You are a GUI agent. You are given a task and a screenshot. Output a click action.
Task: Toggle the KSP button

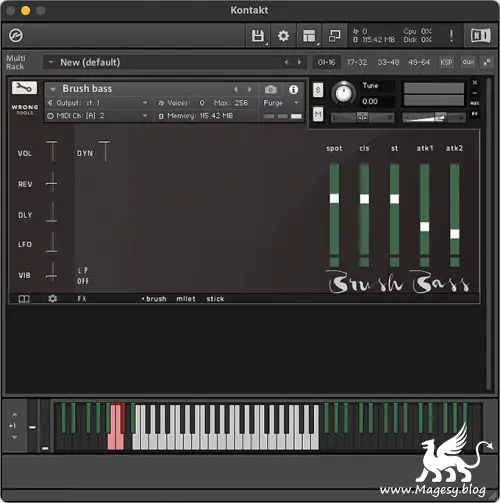(x=446, y=62)
